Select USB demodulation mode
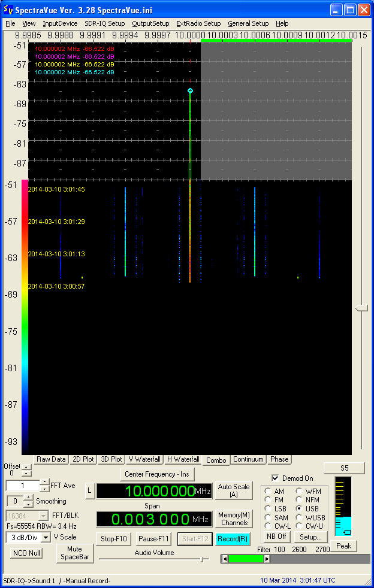Screen dimensions: 374x588 (x=299, y=508)
